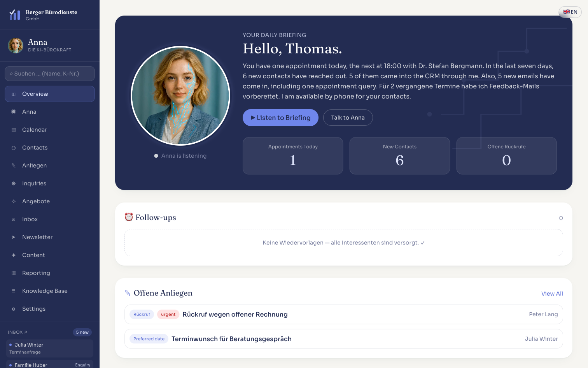588x368 pixels.
Task: Open the Offene Rückrufe stat card
Action: click(x=506, y=156)
